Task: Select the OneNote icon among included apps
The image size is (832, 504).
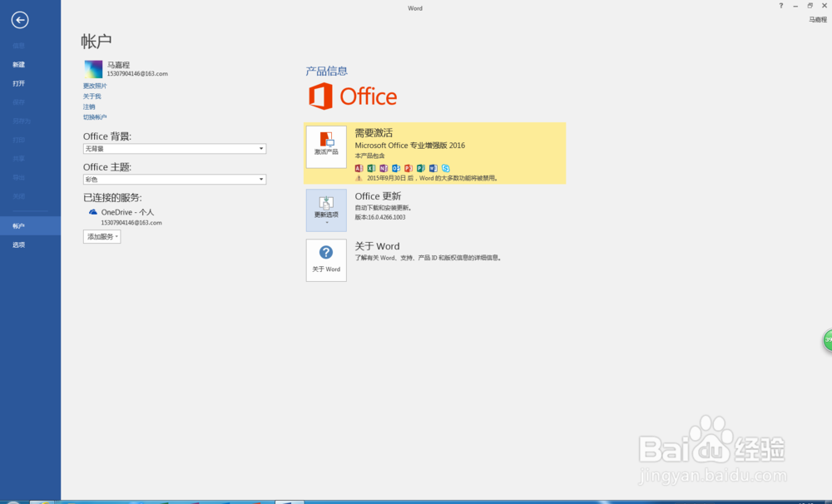Action: tap(384, 168)
